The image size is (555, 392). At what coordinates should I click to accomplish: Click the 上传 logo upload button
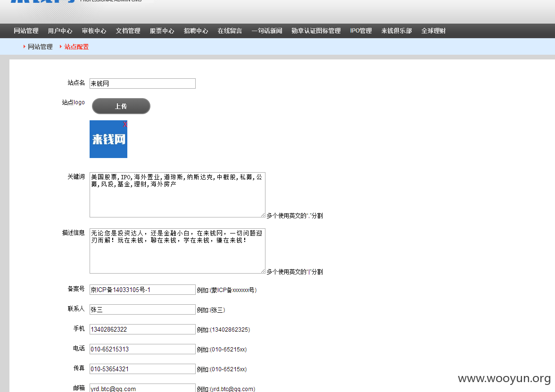tap(121, 106)
